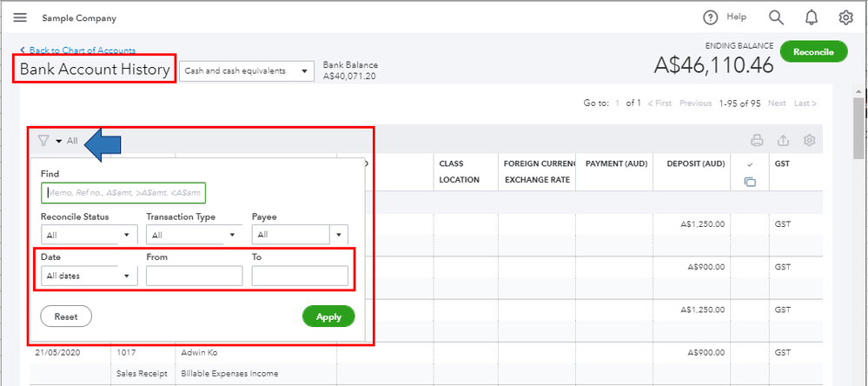
Task: Expand the Payee dropdown
Action: 300,235
